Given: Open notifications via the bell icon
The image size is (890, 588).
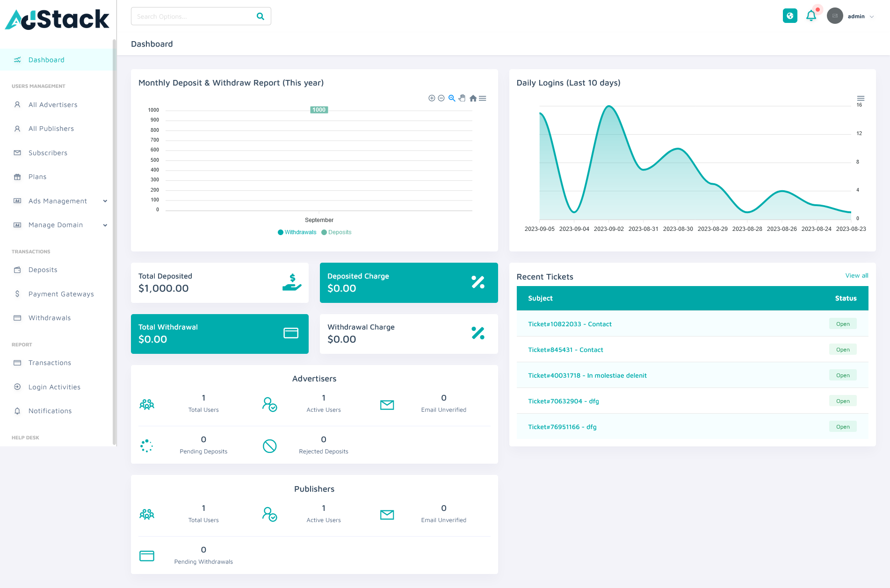Looking at the screenshot, I should [811, 15].
